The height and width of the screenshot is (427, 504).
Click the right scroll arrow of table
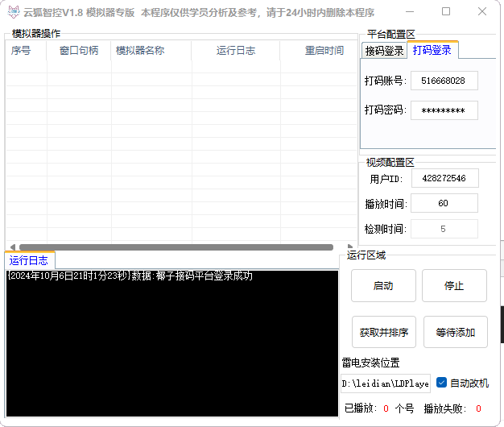coord(351,247)
